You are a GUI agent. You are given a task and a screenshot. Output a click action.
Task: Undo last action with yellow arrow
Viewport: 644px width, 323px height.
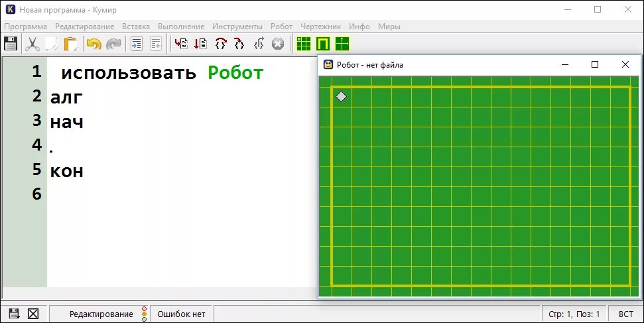(94, 44)
